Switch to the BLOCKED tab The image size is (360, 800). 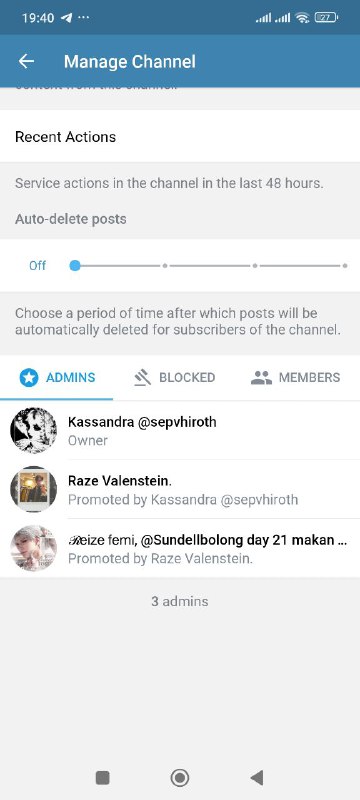175,378
